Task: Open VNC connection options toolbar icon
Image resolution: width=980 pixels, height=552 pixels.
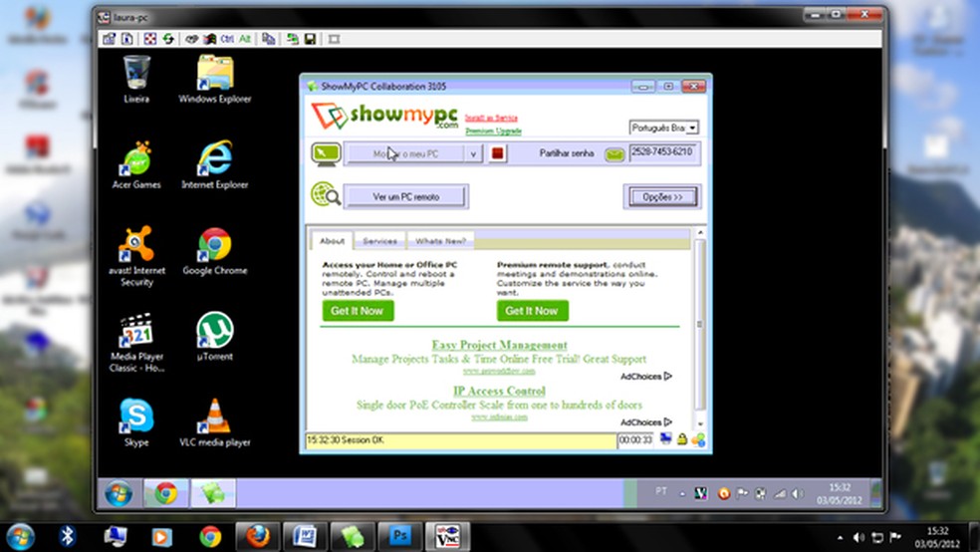Action: [110, 39]
